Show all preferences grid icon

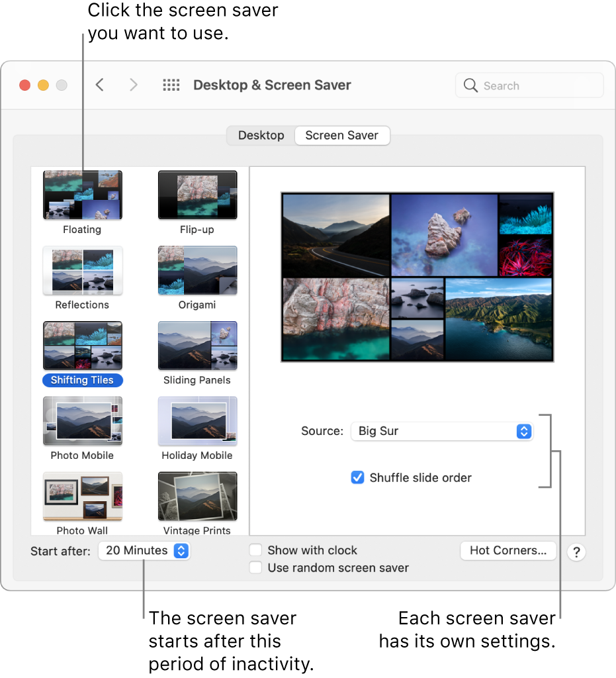pos(171,85)
